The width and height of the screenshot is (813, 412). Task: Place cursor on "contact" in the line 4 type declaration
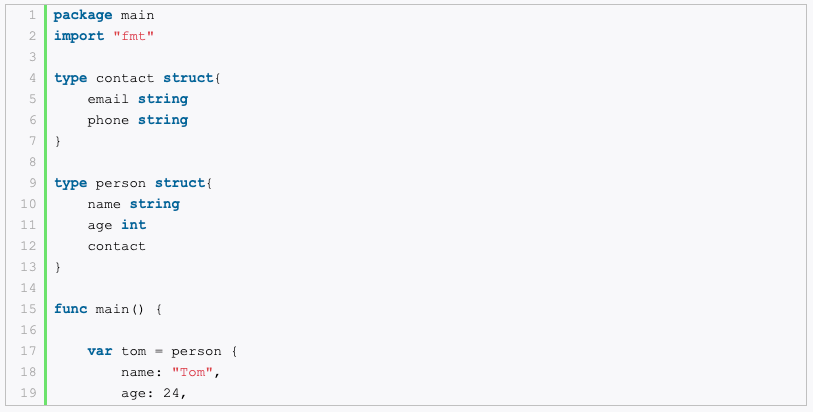125,78
